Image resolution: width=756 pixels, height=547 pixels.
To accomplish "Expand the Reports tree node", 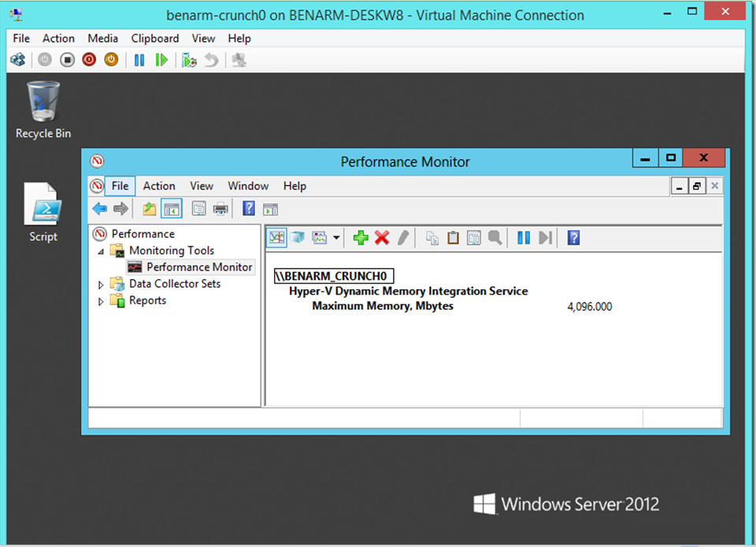I will 101,301.
